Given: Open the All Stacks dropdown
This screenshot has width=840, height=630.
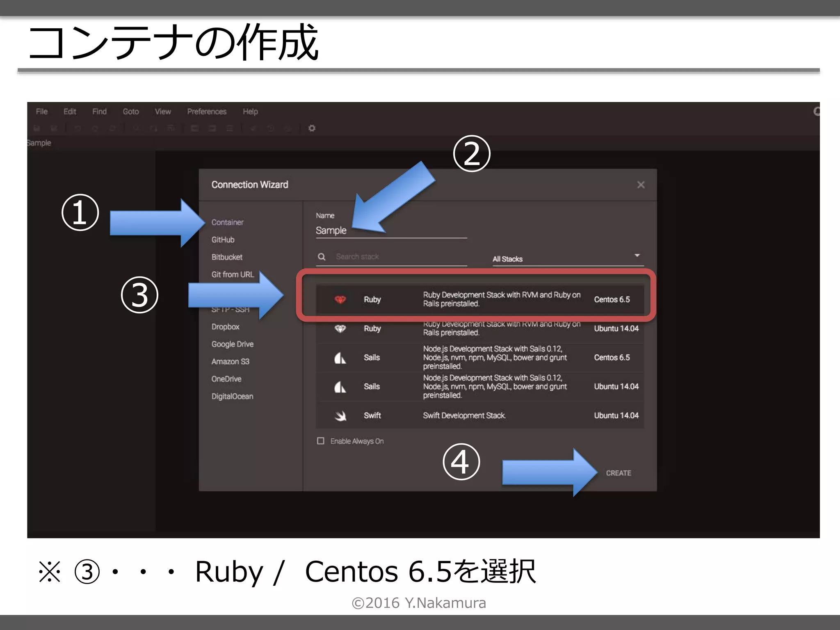Looking at the screenshot, I should tap(568, 259).
